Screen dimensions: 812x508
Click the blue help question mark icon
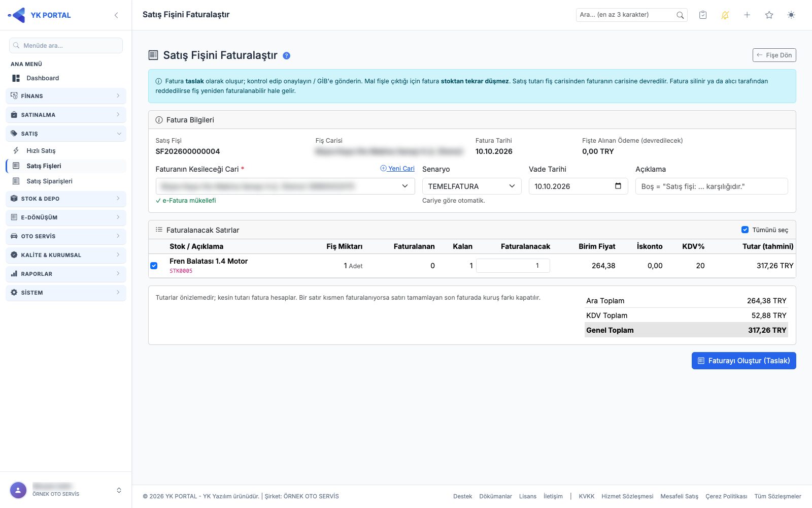(x=287, y=56)
